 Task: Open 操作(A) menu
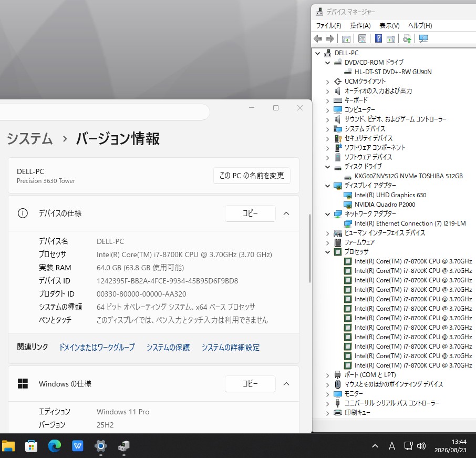coord(360,26)
